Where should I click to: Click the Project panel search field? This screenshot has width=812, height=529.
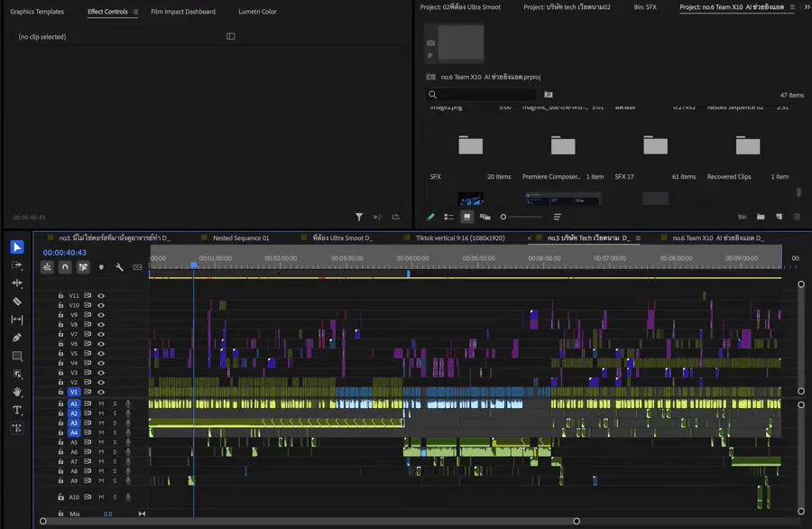pyautogui.click(x=481, y=94)
